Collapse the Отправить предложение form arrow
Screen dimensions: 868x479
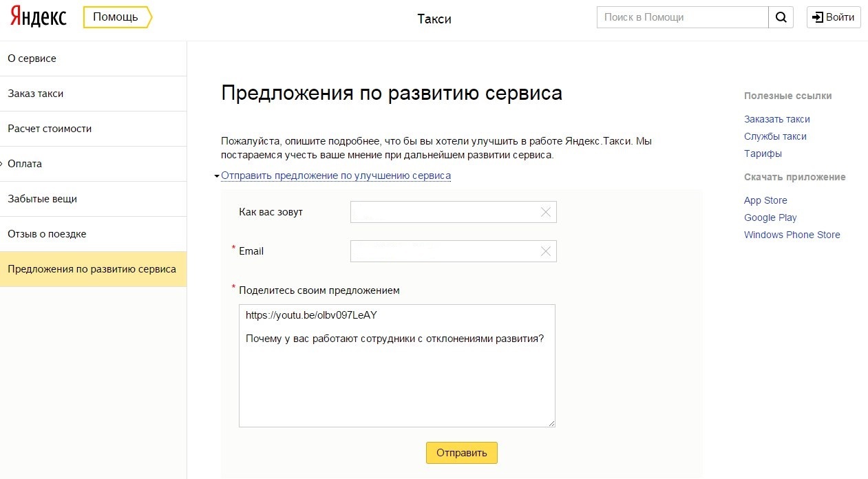[217, 176]
